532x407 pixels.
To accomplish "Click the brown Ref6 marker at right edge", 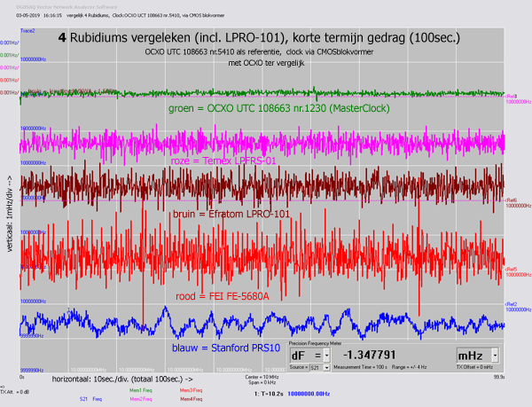I will [512, 200].
